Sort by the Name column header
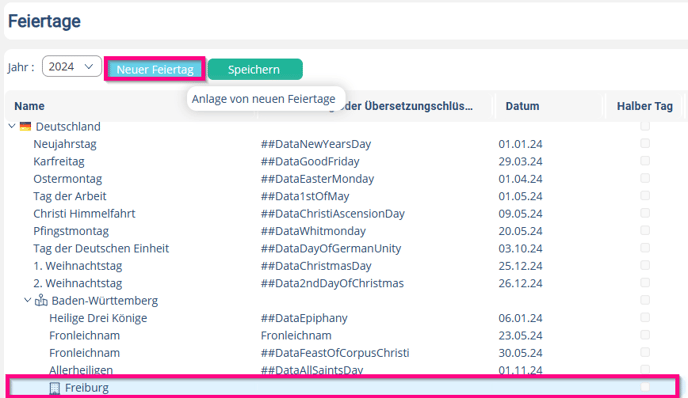 coord(29,106)
